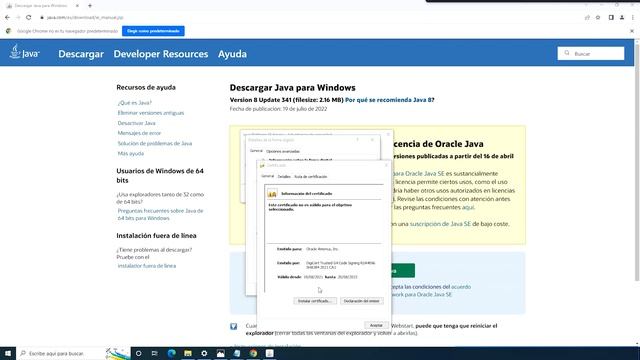Select the Descargar Java para Windows tab

coord(41,6)
